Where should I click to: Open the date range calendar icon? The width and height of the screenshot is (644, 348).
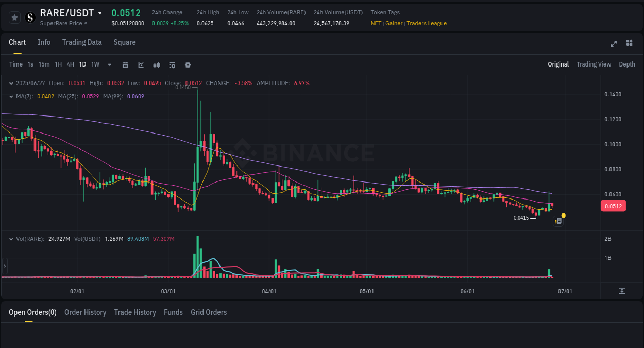click(x=125, y=64)
